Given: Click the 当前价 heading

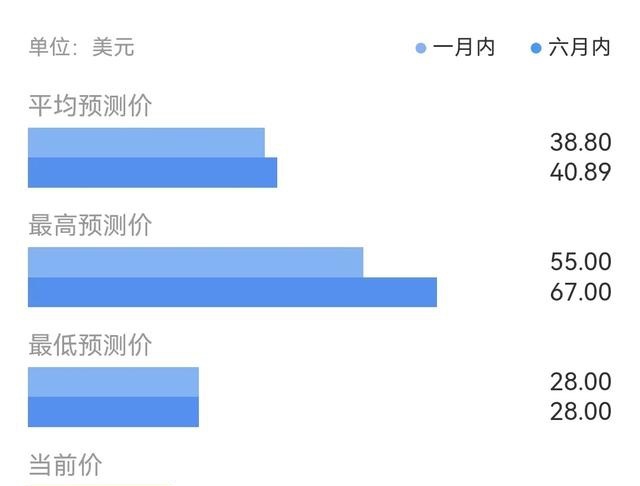Looking at the screenshot, I should pyautogui.click(x=65, y=464).
